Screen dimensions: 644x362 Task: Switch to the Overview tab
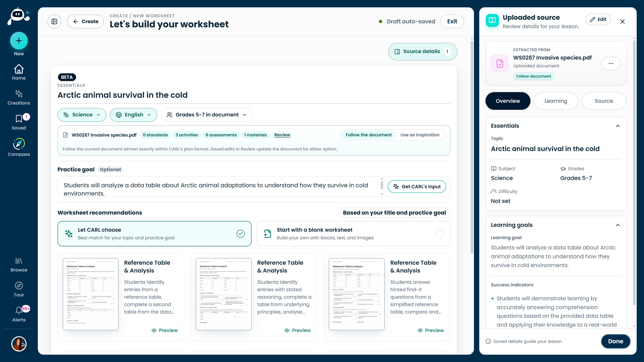pyautogui.click(x=508, y=101)
